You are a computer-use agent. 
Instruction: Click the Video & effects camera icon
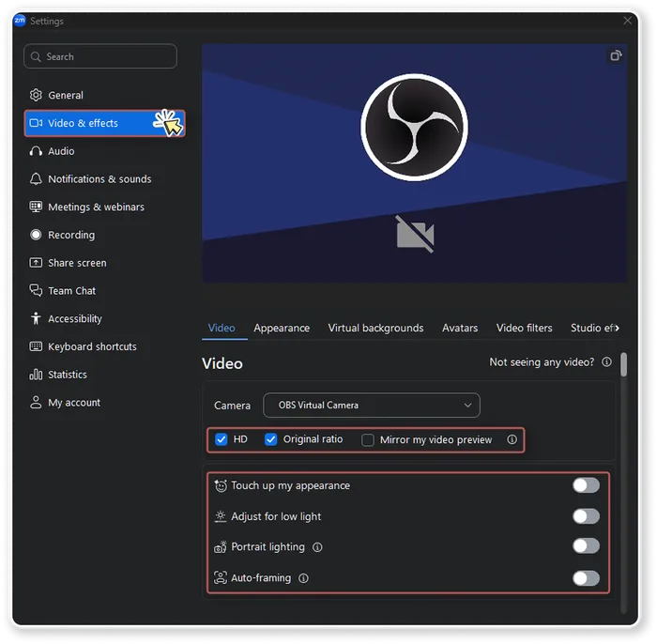pos(36,123)
